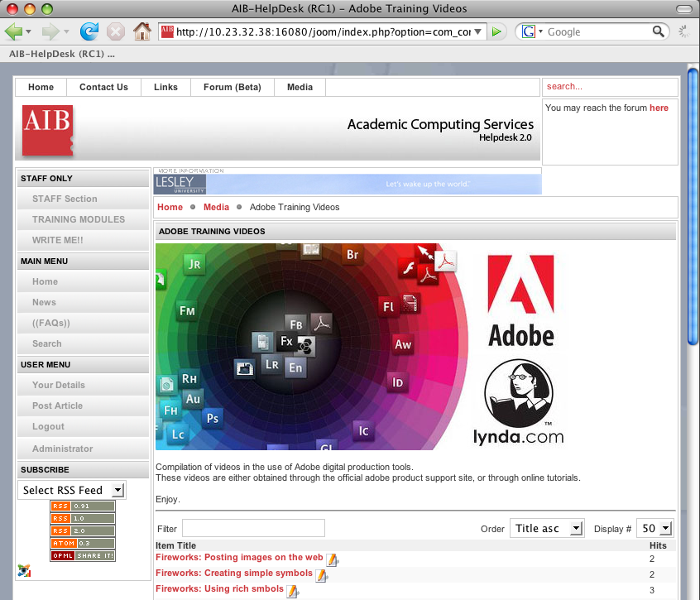Click the browser back arrow button

pyautogui.click(x=14, y=31)
